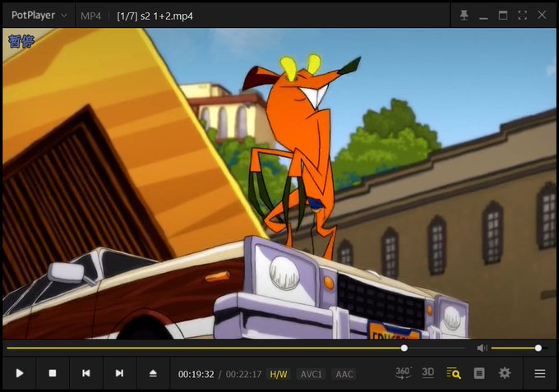Skip to the next file in playlist

click(x=119, y=373)
